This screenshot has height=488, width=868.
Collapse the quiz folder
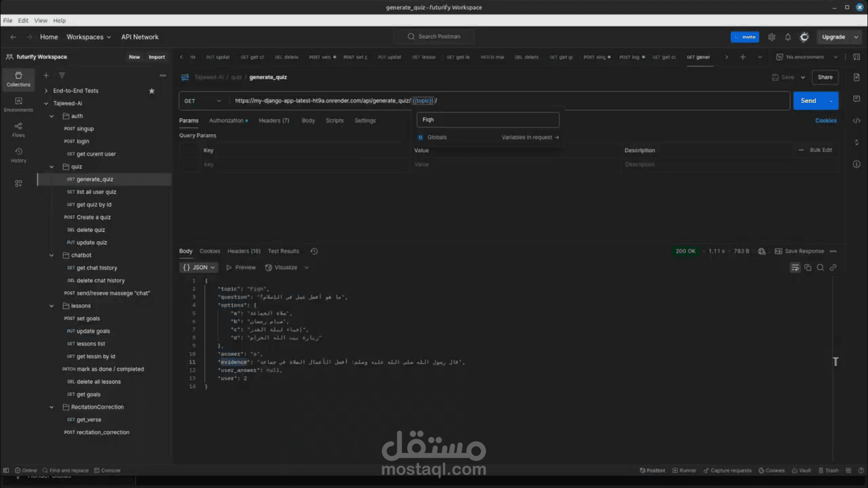point(52,167)
